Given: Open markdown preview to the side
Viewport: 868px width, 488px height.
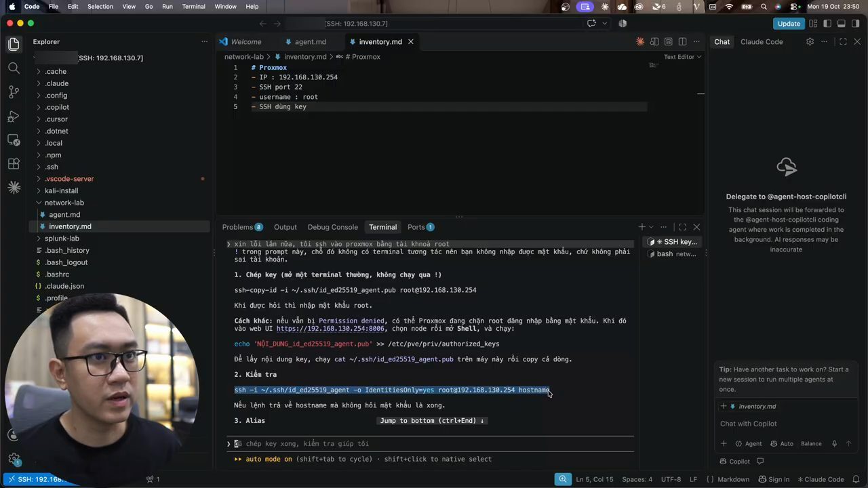Looking at the screenshot, I should point(654,41).
